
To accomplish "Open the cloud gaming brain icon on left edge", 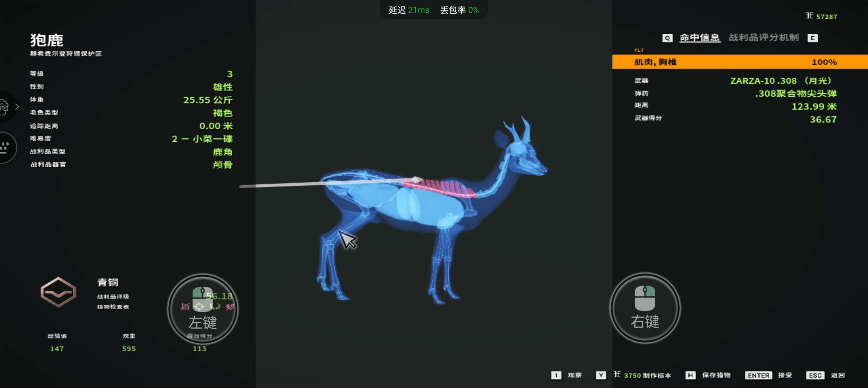I will (4, 107).
